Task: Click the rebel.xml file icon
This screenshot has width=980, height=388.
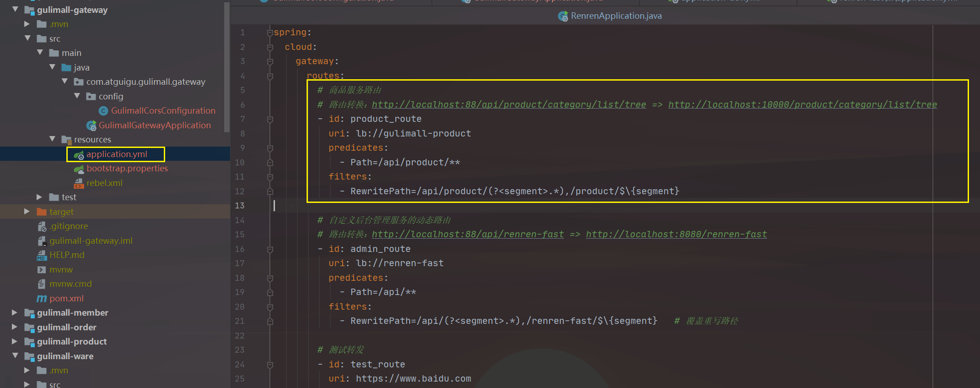Action: [x=79, y=183]
